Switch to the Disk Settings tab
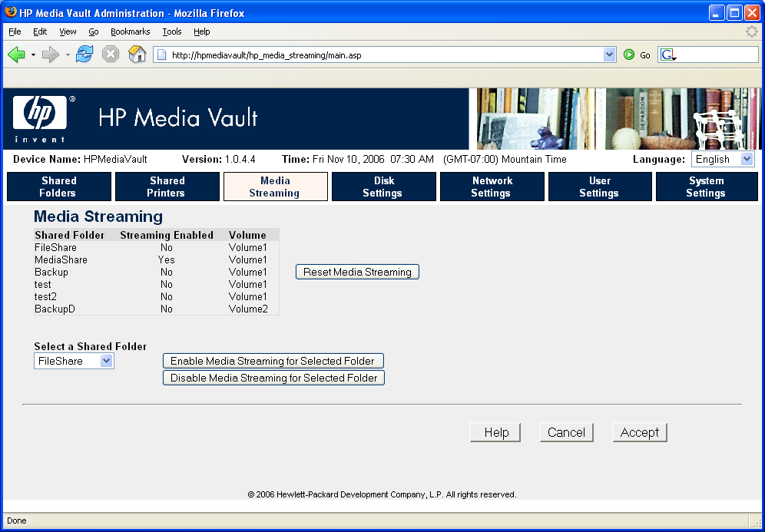This screenshot has height=532, width=765. pyautogui.click(x=383, y=187)
